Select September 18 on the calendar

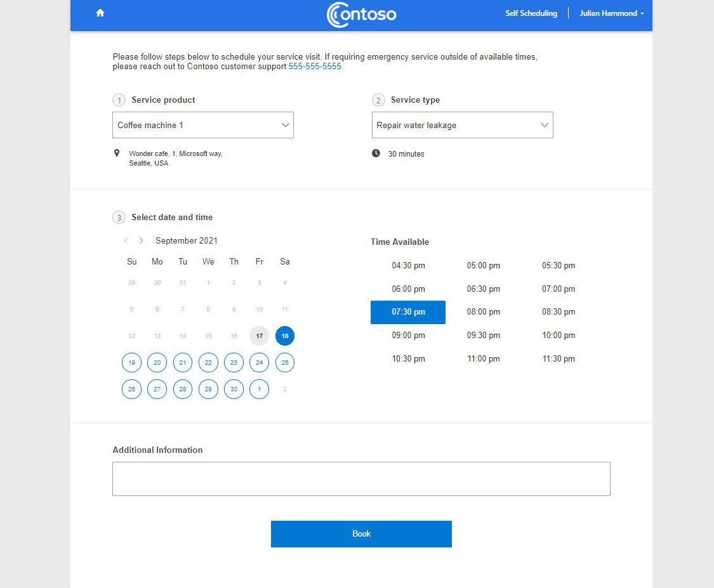pos(284,336)
